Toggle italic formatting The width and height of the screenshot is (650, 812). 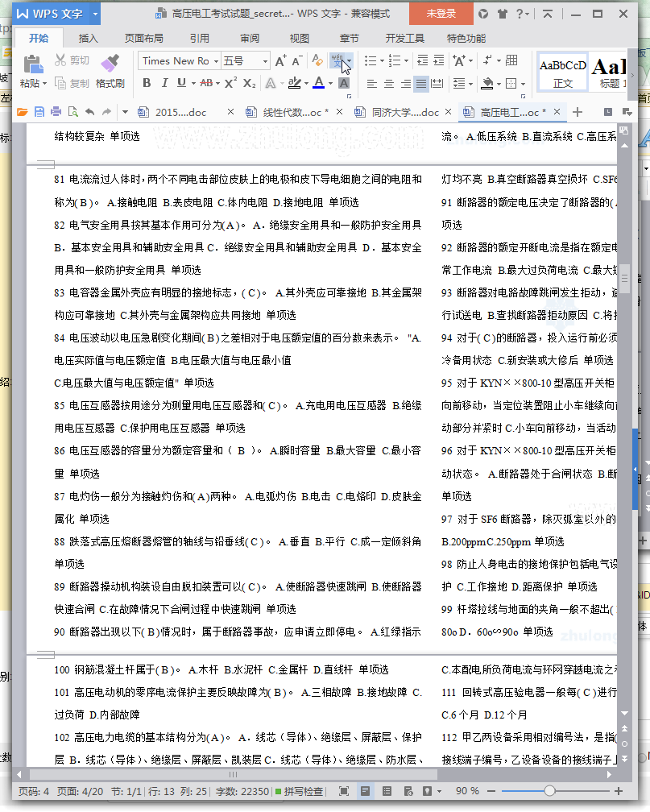point(164,83)
